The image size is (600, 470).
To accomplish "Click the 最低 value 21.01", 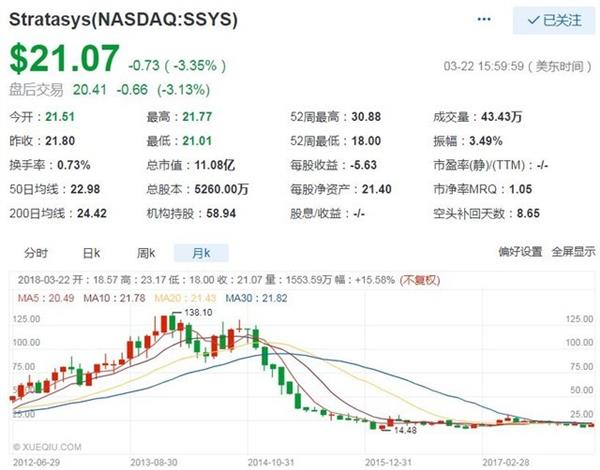I will click(x=197, y=141).
